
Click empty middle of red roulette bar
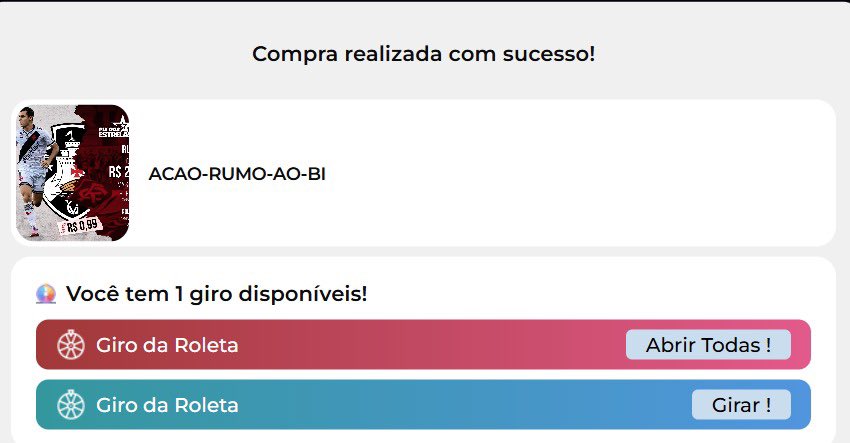430,346
